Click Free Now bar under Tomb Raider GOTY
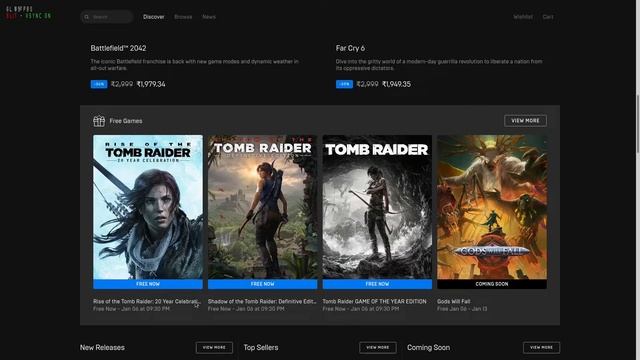Viewport: 640px width, 360px height. [377, 284]
